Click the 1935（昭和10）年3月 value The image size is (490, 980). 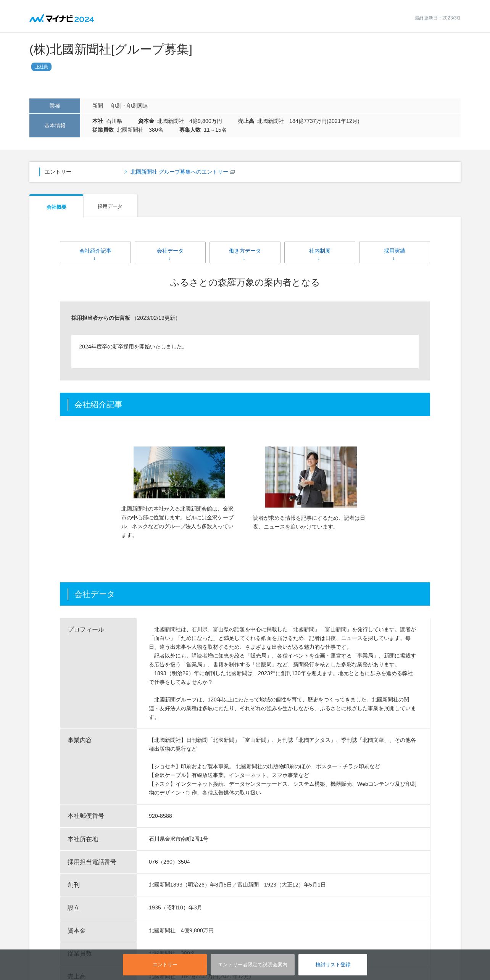(x=176, y=907)
